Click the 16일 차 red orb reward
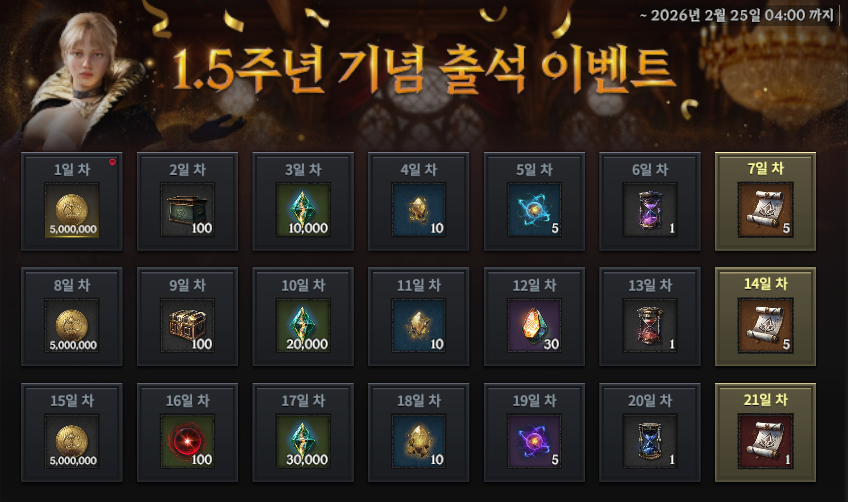Image resolution: width=848 pixels, height=502 pixels. (x=187, y=441)
